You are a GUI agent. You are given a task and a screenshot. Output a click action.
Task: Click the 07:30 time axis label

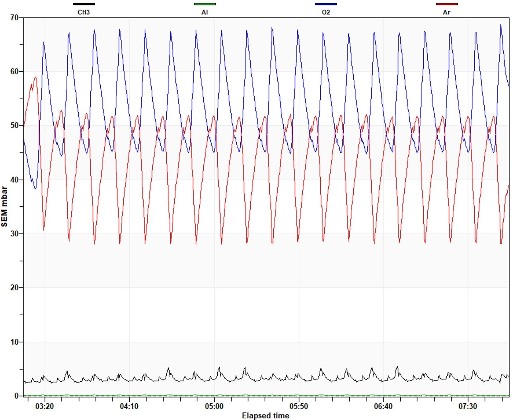(x=468, y=406)
